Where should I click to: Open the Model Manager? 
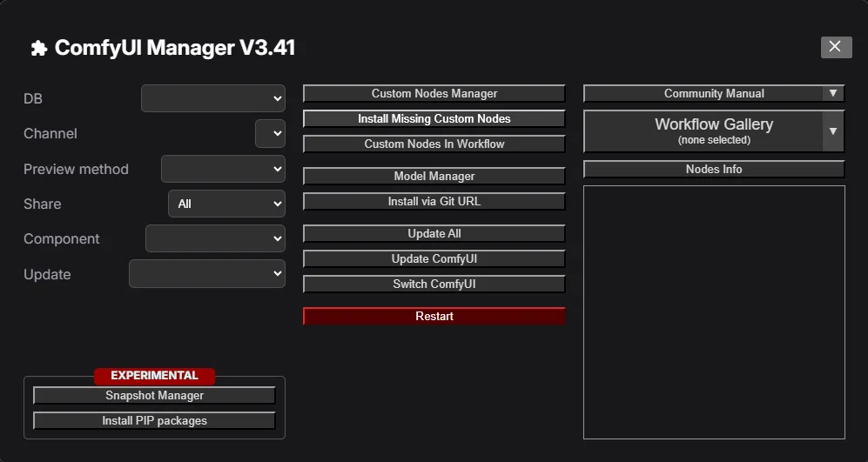click(x=434, y=176)
